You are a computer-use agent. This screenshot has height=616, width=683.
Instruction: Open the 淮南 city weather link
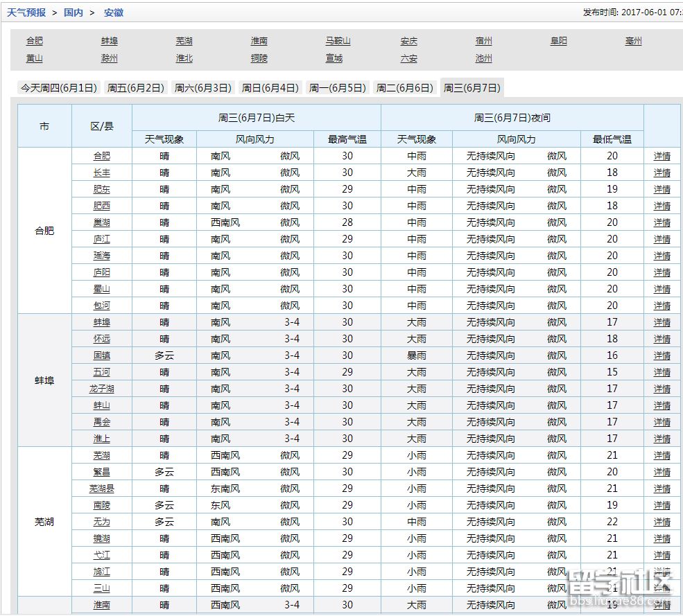click(259, 41)
